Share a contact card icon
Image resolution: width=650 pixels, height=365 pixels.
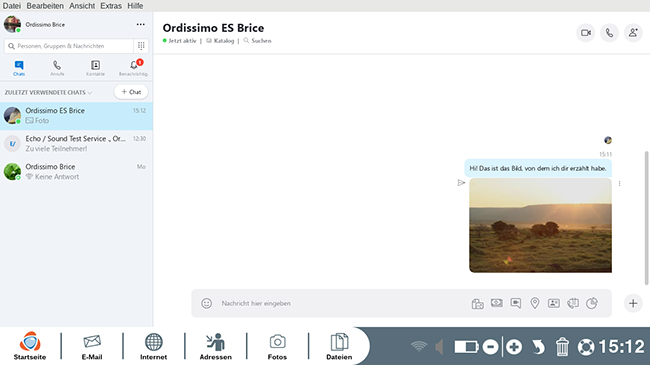(x=554, y=303)
